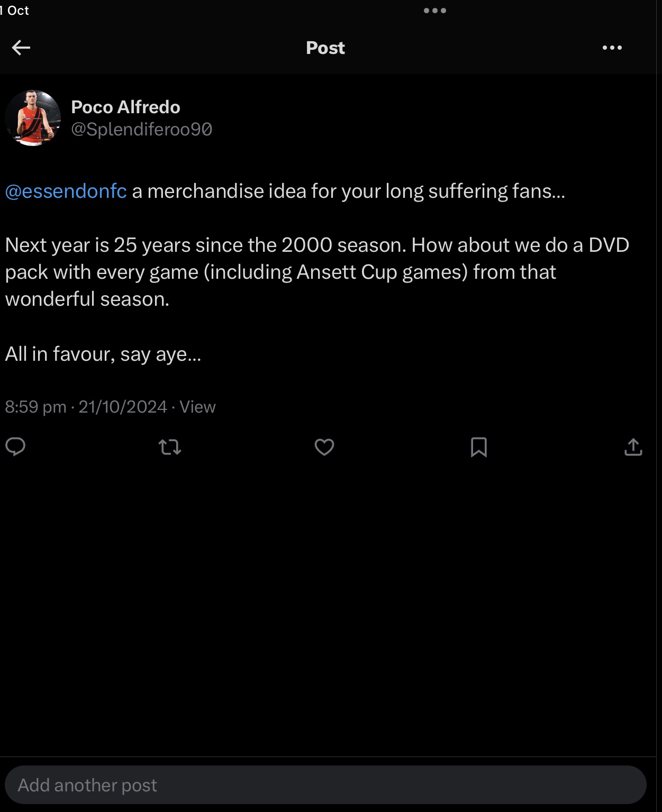Open the @Splendiferoo90 handle
The image size is (662, 812).
[x=142, y=130]
